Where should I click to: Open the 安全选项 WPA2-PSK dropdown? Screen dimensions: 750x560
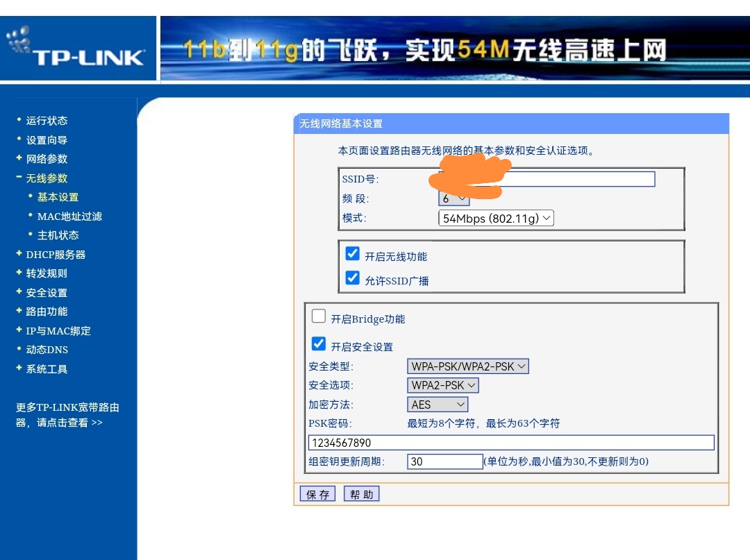pos(443,386)
